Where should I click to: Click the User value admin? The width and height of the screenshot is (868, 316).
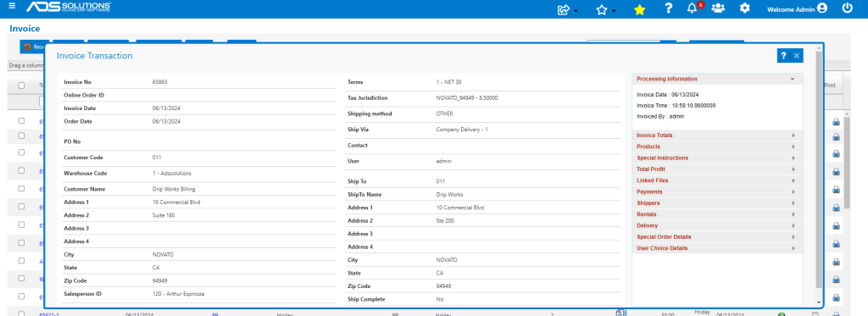tap(444, 161)
